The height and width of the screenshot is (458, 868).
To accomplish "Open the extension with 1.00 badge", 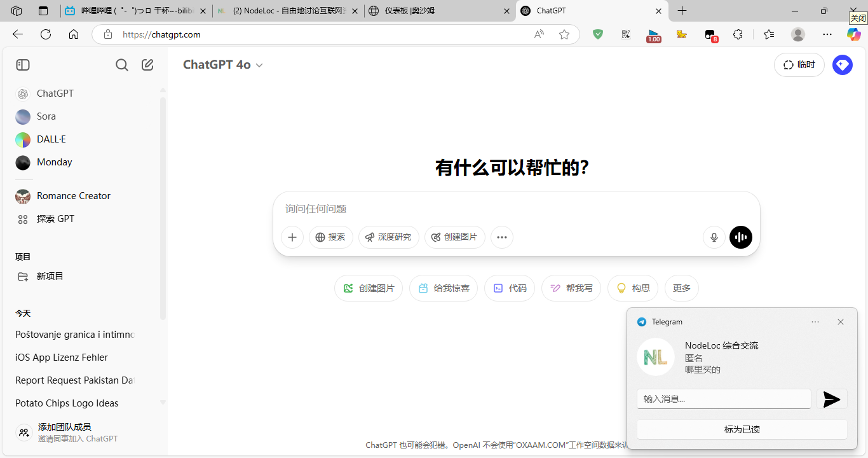I will [654, 36].
